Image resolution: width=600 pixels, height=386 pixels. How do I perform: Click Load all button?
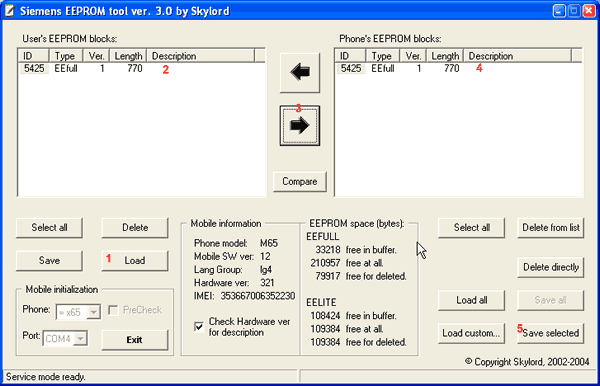tap(471, 300)
